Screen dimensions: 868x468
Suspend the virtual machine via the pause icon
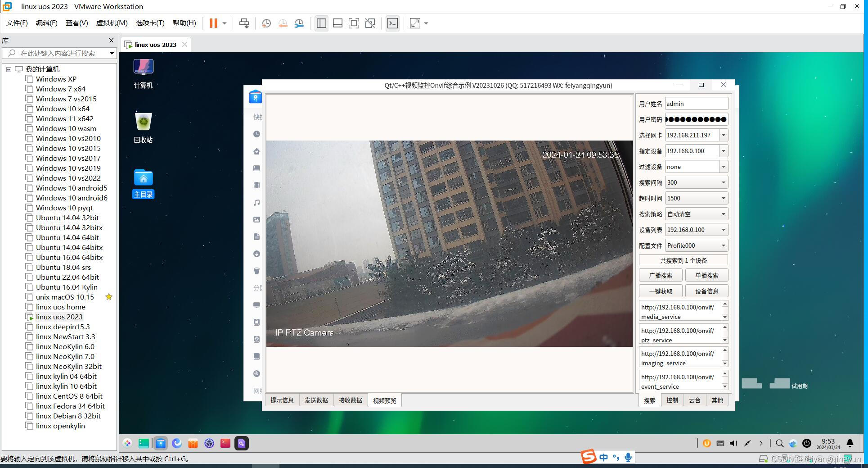click(213, 23)
